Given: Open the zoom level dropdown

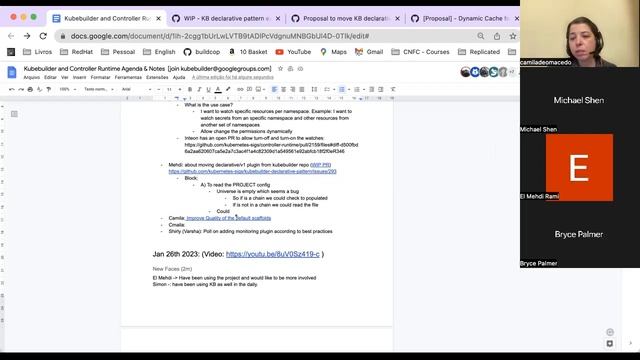Looking at the screenshot, I should (x=68, y=89).
